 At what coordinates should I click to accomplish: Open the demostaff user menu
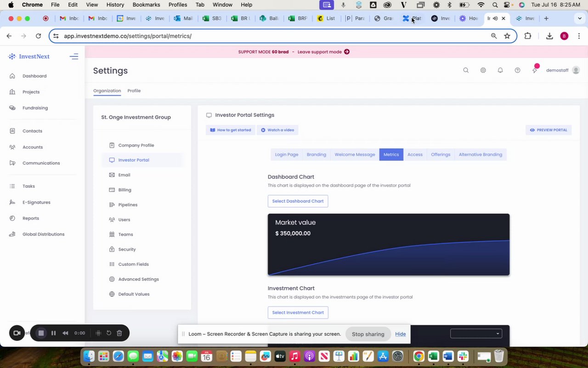[x=563, y=70]
